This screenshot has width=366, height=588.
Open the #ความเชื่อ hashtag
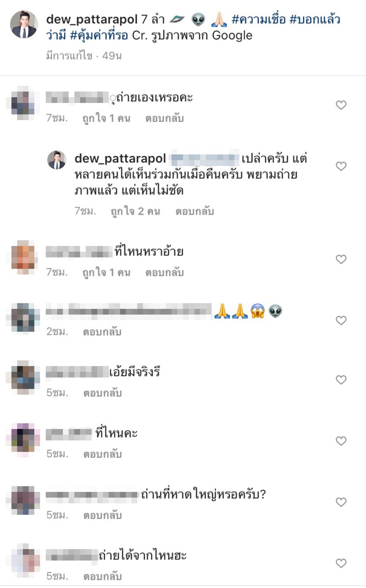tap(258, 19)
